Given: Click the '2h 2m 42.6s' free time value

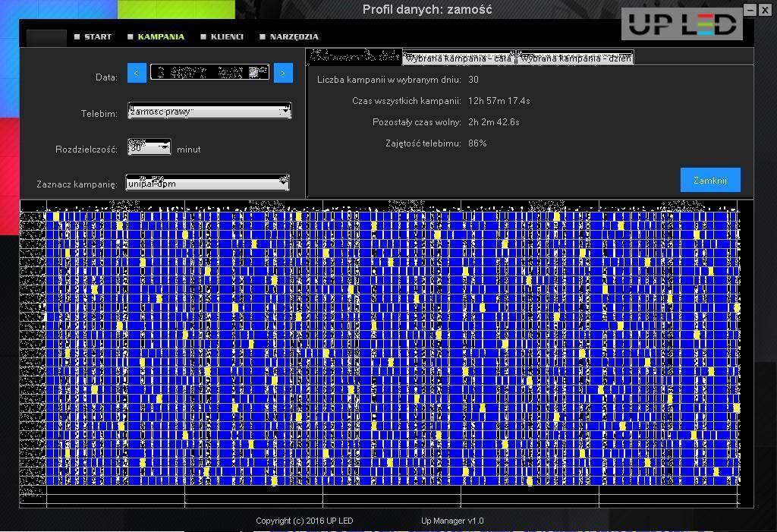Looking at the screenshot, I should tap(493, 122).
